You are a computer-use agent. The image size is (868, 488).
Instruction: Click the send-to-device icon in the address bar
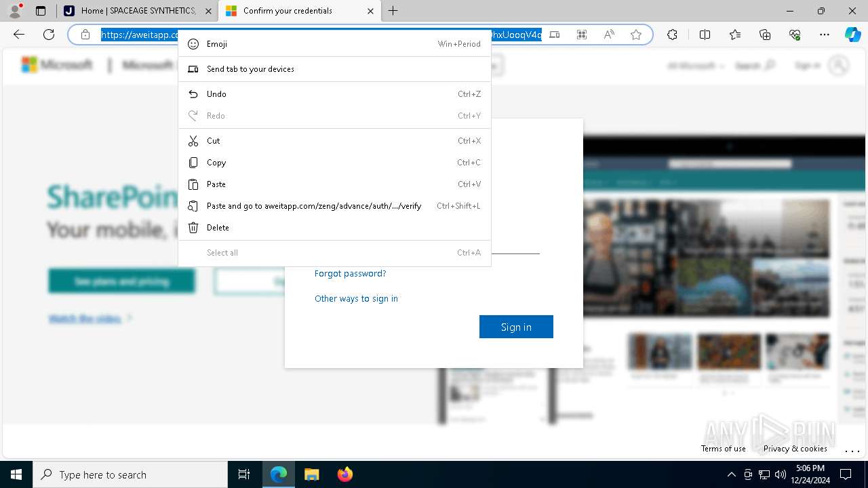point(555,35)
